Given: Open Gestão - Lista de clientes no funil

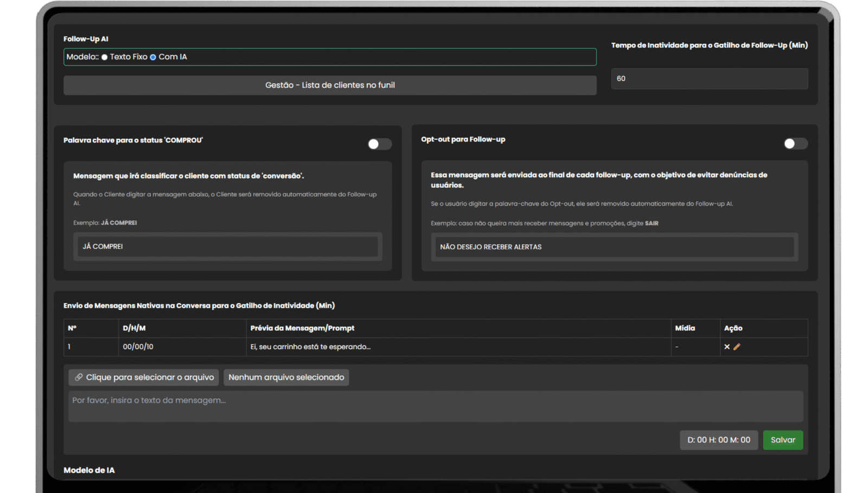Looking at the screenshot, I should pyautogui.click(x=330, y=85).
